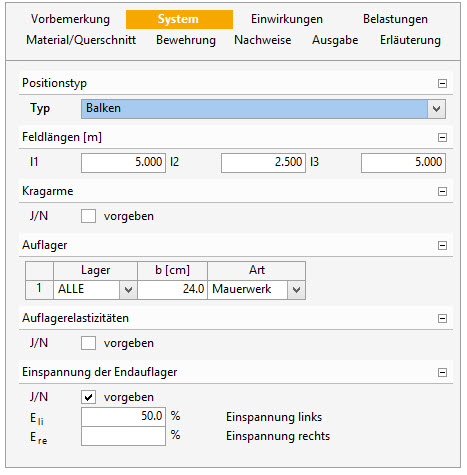
Task: Collapse the Feldlängen section
Action: [442, 137]
